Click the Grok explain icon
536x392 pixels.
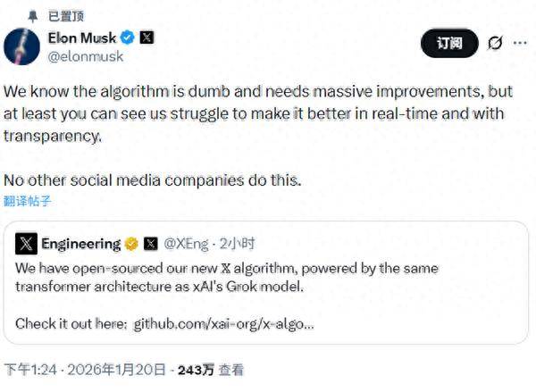495,43
